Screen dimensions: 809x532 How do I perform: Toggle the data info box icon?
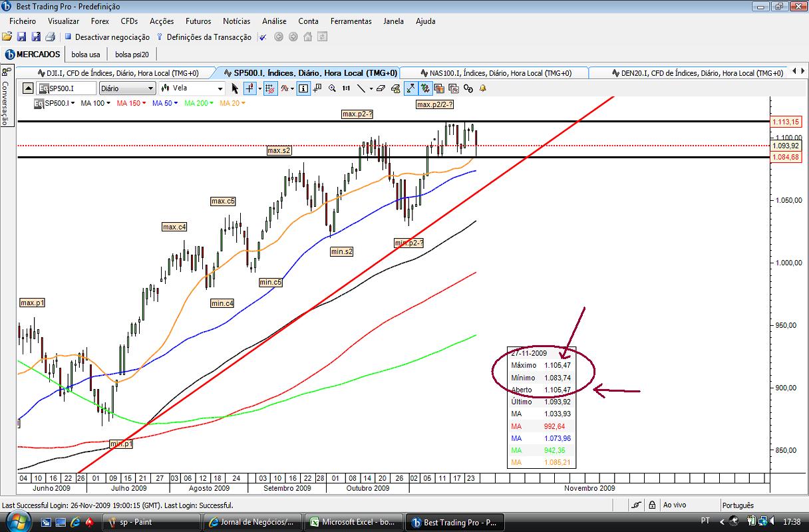click(303, 88)
